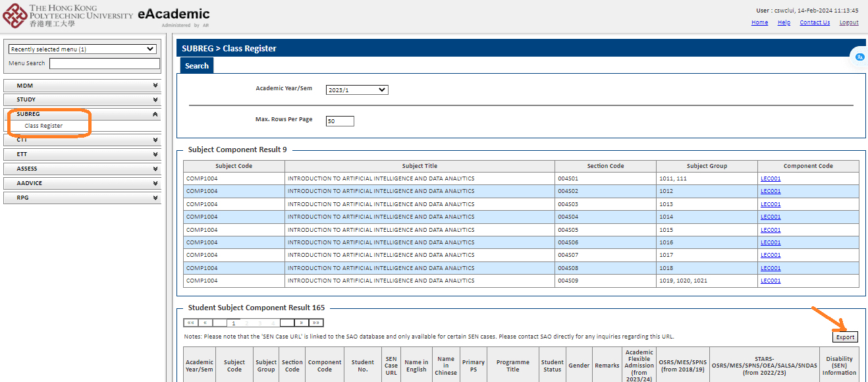Expand the CTT menu section
Viewport: 868px width, 382px height.
click(82, 140)
